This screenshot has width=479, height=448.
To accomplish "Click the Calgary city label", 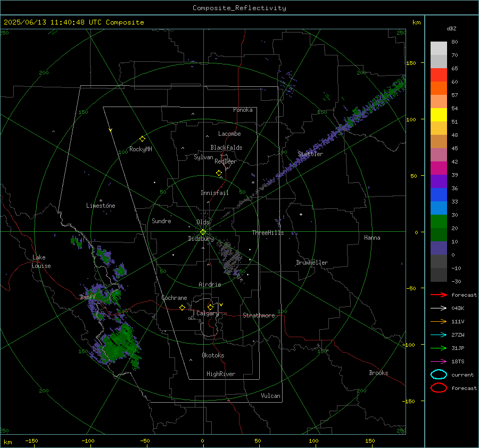I will [208, 313].
